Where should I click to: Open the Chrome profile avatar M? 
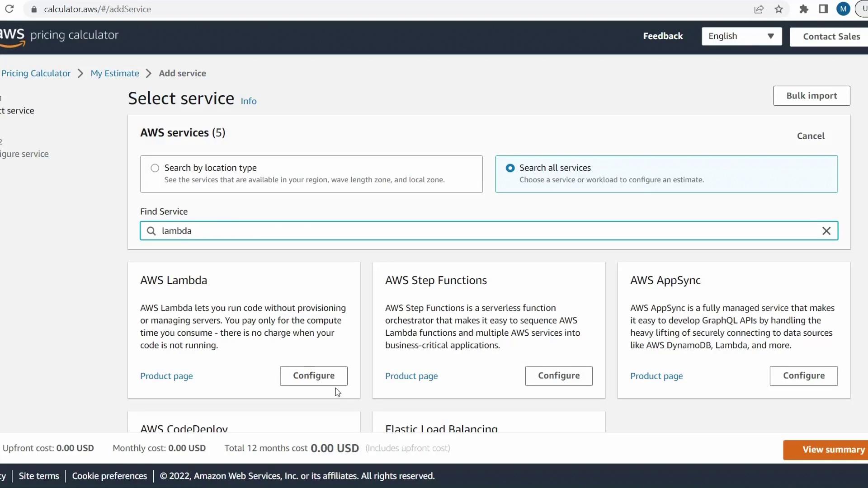843,9
